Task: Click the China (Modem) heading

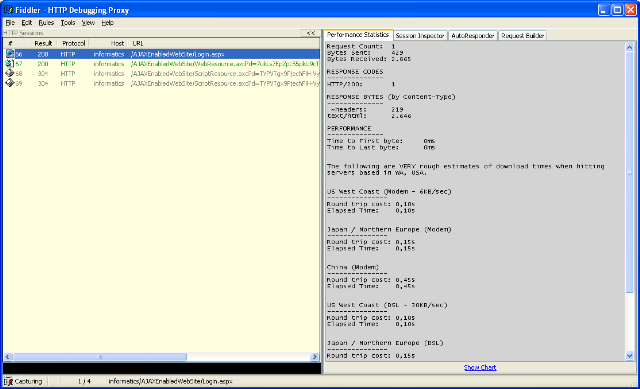Action: pos(353,267)
